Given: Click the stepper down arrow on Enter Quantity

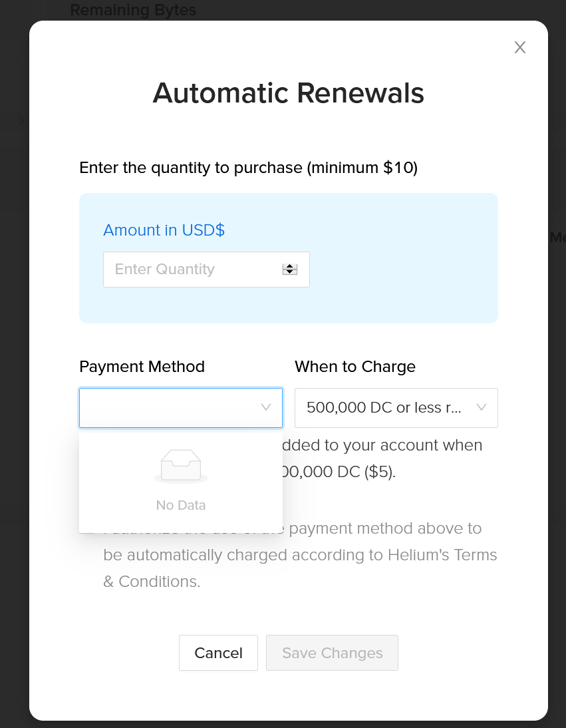Looking at the screenshot, I should click(289, 273).
